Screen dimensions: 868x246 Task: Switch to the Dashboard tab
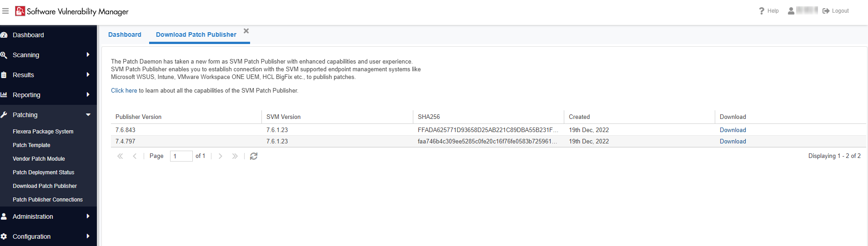coord(125,34)
